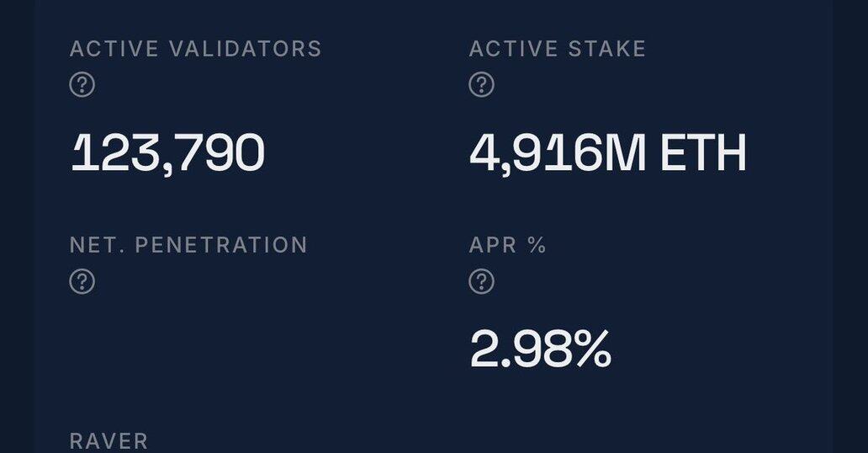Select the 2.98% APR value
The width and height of the screenshot is (868, 453).
coord(540,349)
